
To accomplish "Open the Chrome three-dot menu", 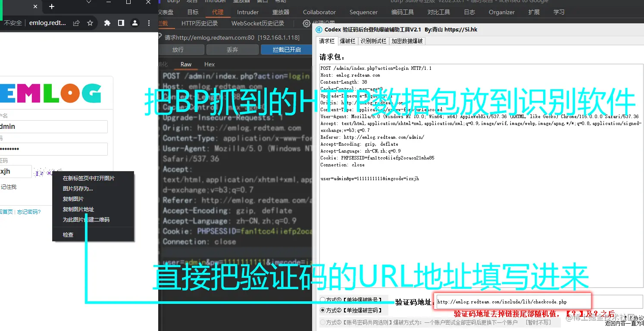I will [x=149, y=23].
